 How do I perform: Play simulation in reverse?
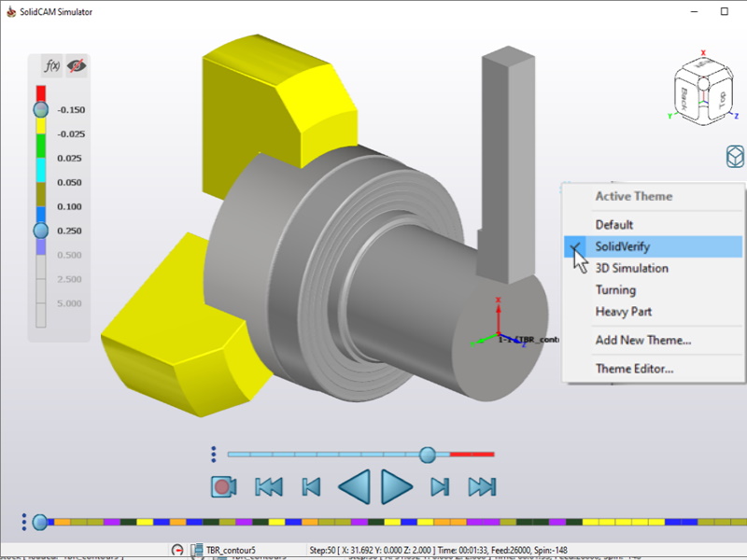click(x=354, y=486)
